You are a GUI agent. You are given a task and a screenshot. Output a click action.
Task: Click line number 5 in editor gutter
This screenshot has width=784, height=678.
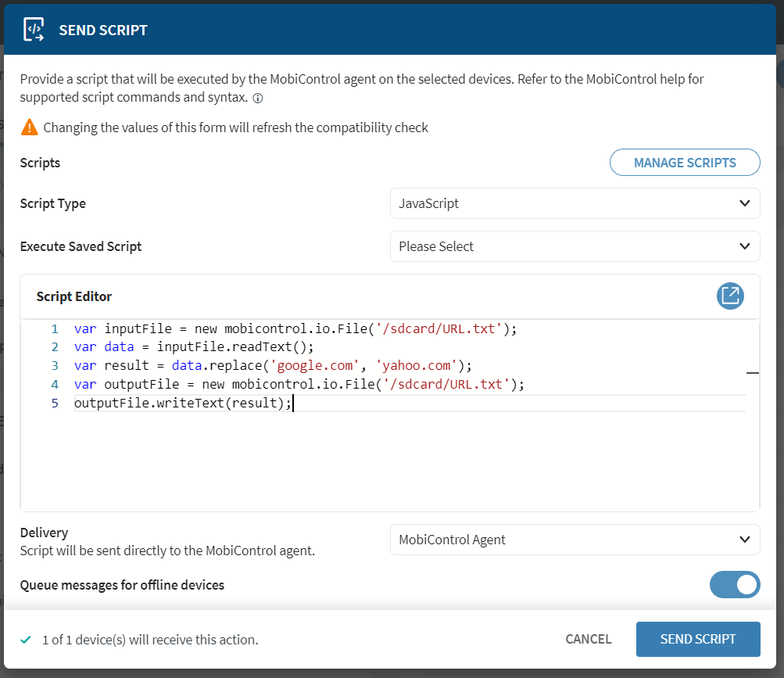pyautogui.click(x=55, y=404)
